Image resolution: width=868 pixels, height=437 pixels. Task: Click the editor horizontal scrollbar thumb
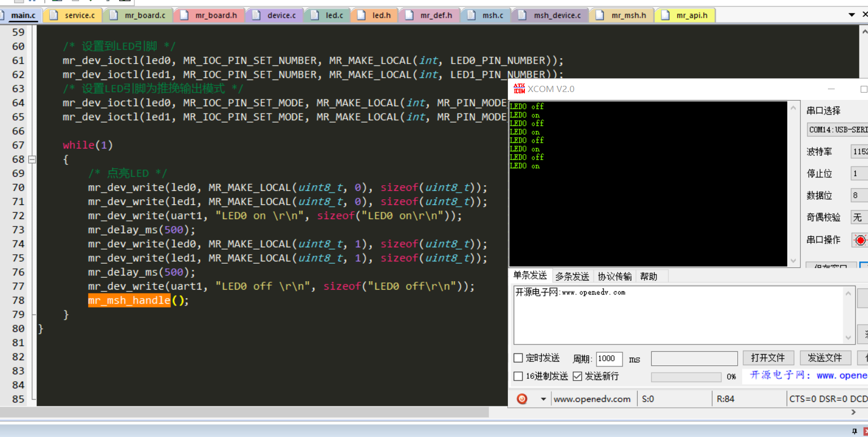tap(244, 413)
